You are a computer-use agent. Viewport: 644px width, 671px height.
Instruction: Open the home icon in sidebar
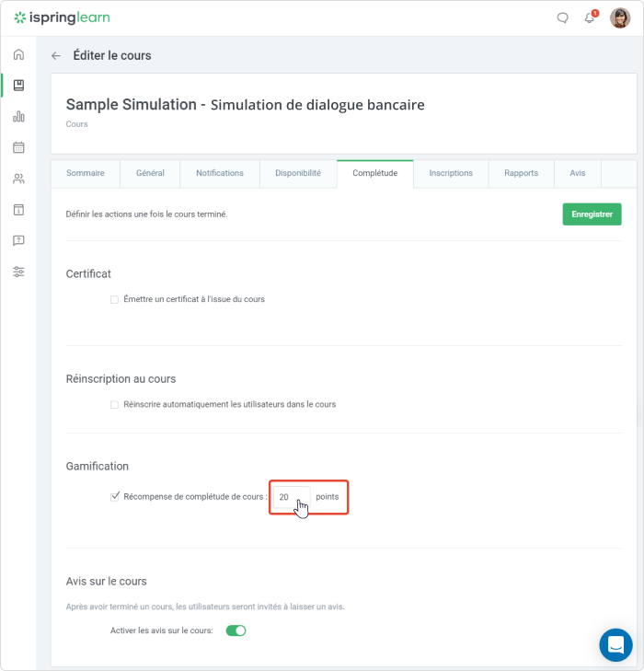[x=18, y=54]
